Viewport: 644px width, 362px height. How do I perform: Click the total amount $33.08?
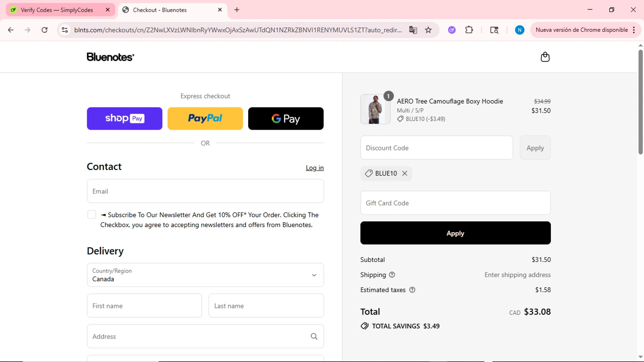pos(537,312)
